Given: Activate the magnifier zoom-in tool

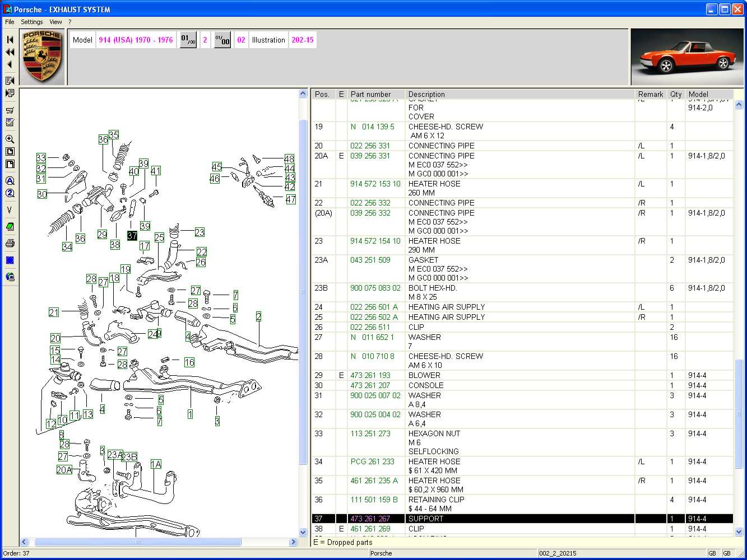Looking at the screenshot, I should click(x=10, y=139).
